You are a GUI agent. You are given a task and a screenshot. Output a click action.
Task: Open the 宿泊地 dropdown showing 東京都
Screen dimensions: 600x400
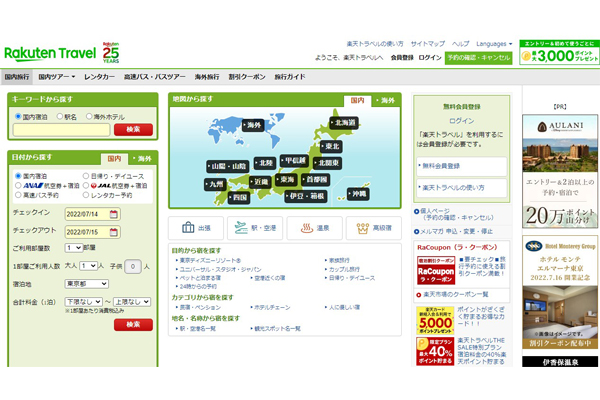pyautogui.click(x=86, y=283)
